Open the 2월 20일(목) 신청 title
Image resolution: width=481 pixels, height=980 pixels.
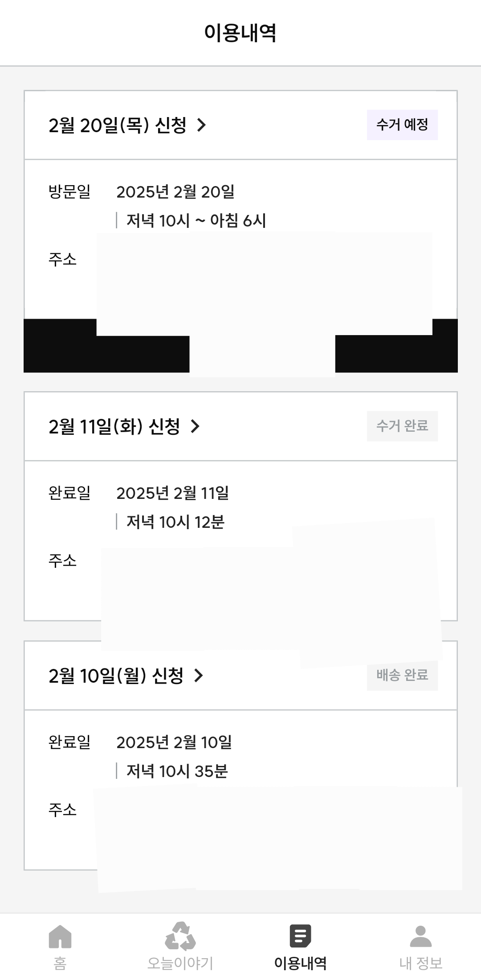click(117, 125)
